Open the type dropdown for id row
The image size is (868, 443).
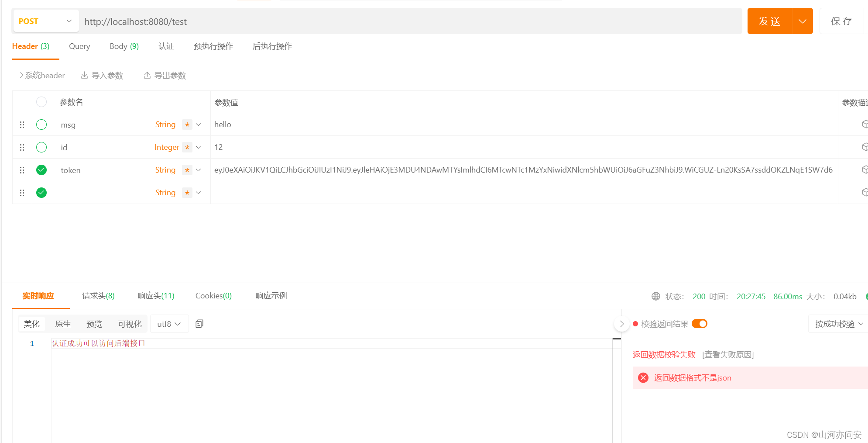pyautogui.click(x=199, y=147)
